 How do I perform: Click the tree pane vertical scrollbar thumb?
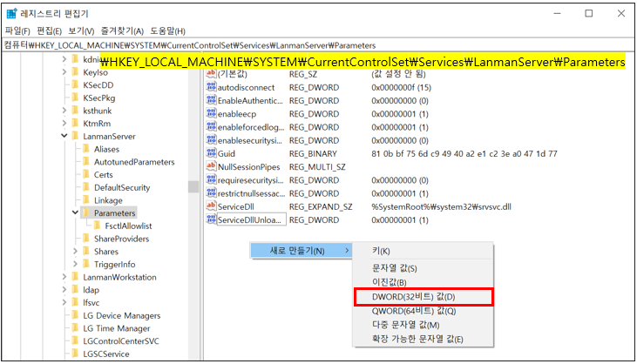193,186
